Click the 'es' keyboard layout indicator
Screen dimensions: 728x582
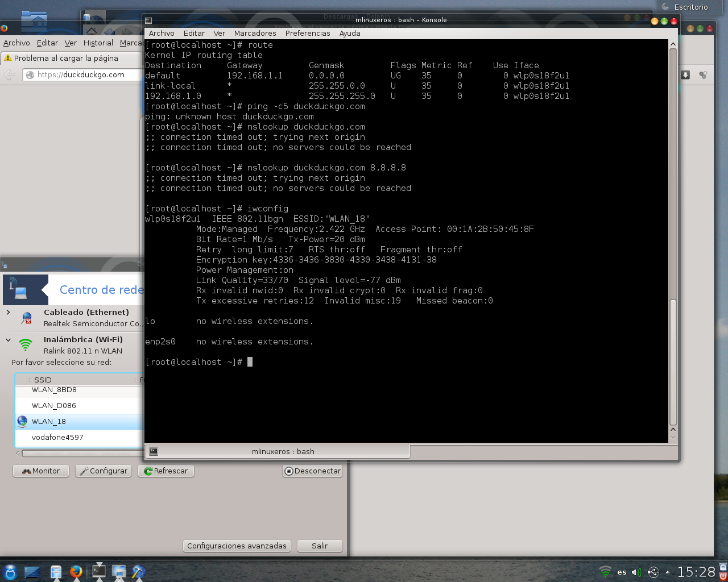(622, 572)
